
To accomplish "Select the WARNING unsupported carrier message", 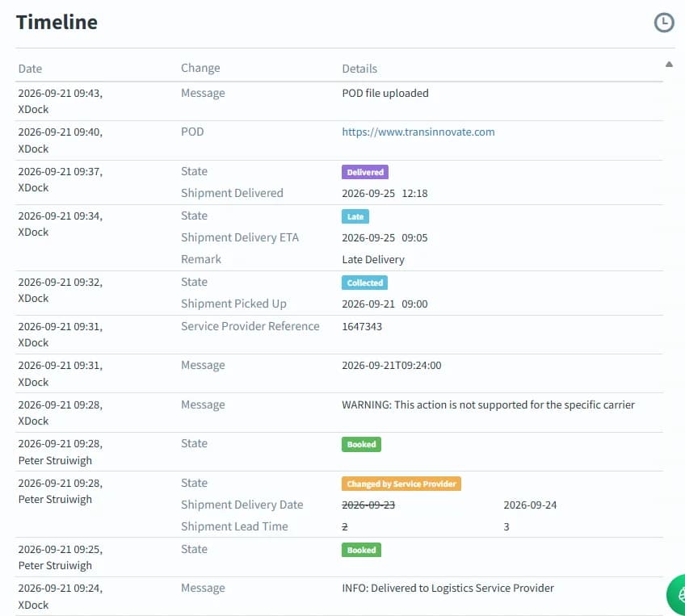I will 488,404.
